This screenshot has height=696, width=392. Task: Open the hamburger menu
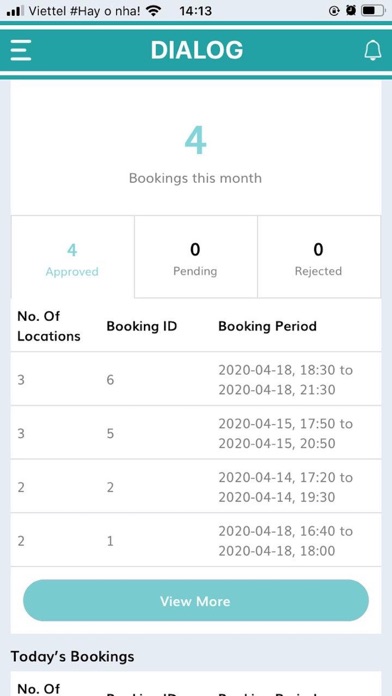(x=21, y=50)
